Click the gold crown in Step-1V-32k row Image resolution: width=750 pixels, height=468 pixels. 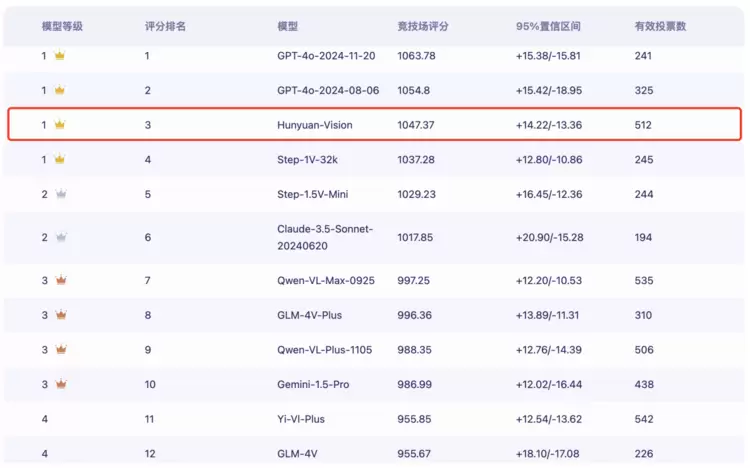click(60, 159)
